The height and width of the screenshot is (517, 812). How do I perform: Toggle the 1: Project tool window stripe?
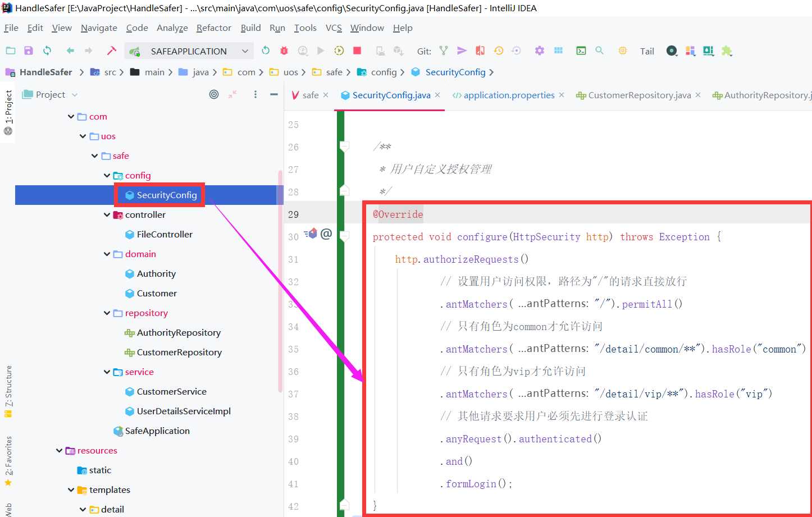[8, 112]
